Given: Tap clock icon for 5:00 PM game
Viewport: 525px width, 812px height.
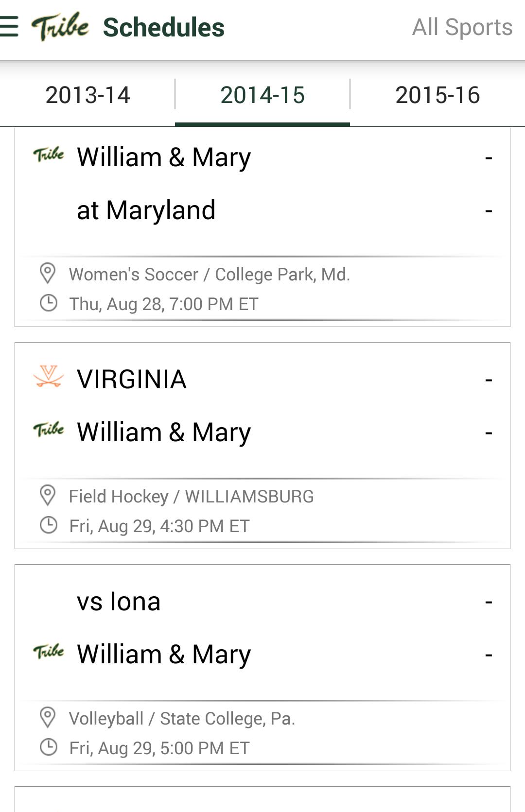Looking at the screenshot, I should (48, 747).
